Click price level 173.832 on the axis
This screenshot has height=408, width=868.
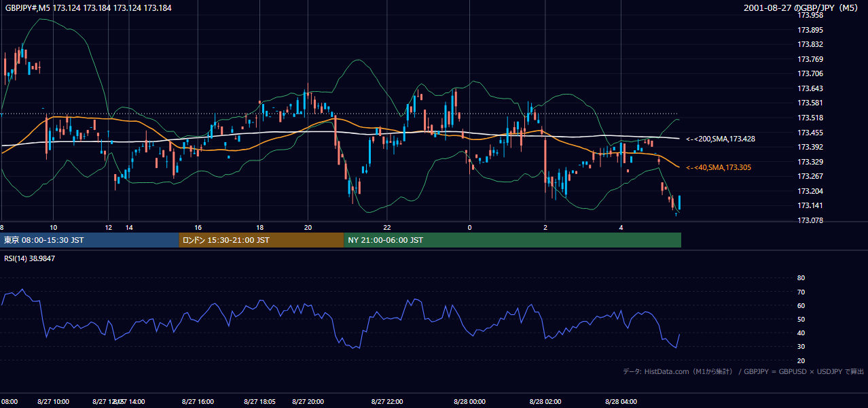point(810,44)
